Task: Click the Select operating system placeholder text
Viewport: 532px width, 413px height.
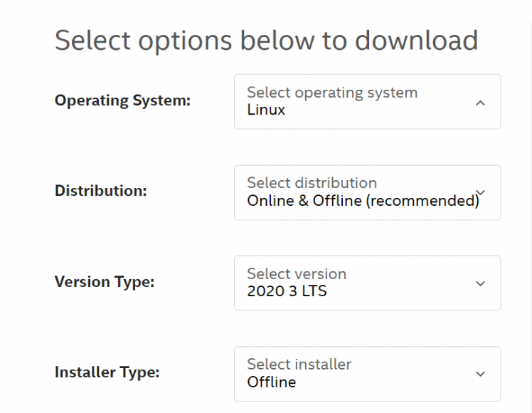Action: point(331,93)
